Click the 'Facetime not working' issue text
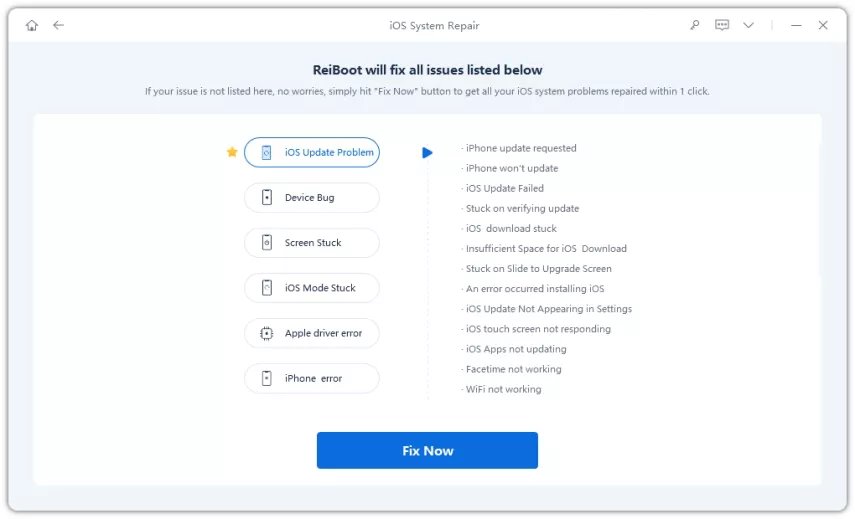 coord(513,369)
